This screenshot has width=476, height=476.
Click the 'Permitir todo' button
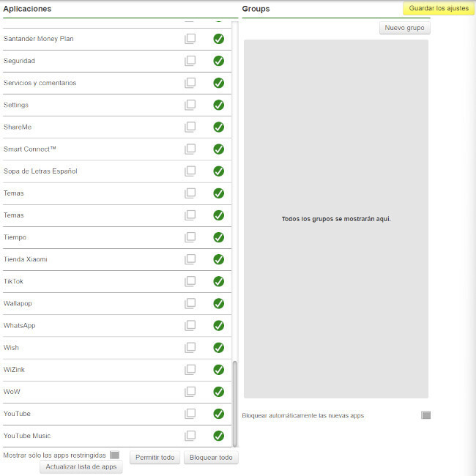pyautogui.click(x=155, y=458)
